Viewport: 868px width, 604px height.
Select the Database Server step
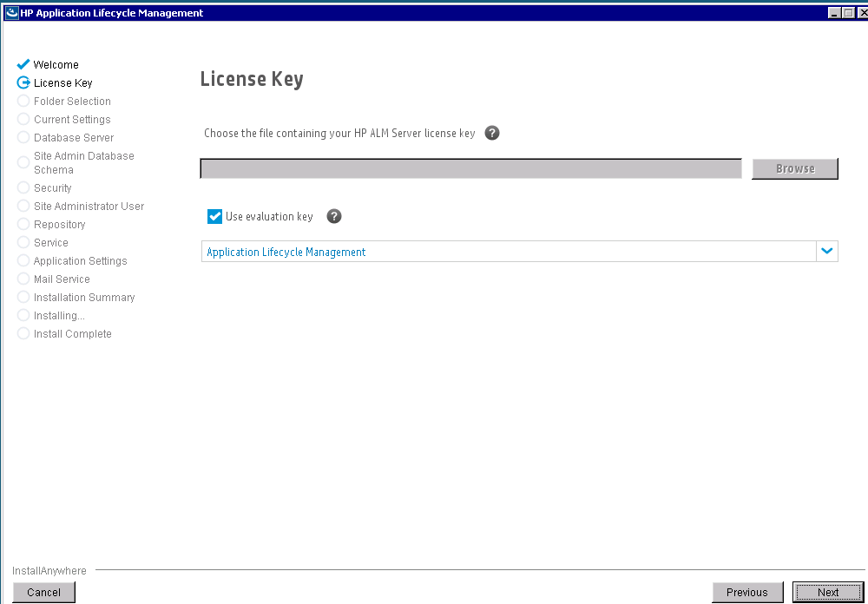click(74, 138)
